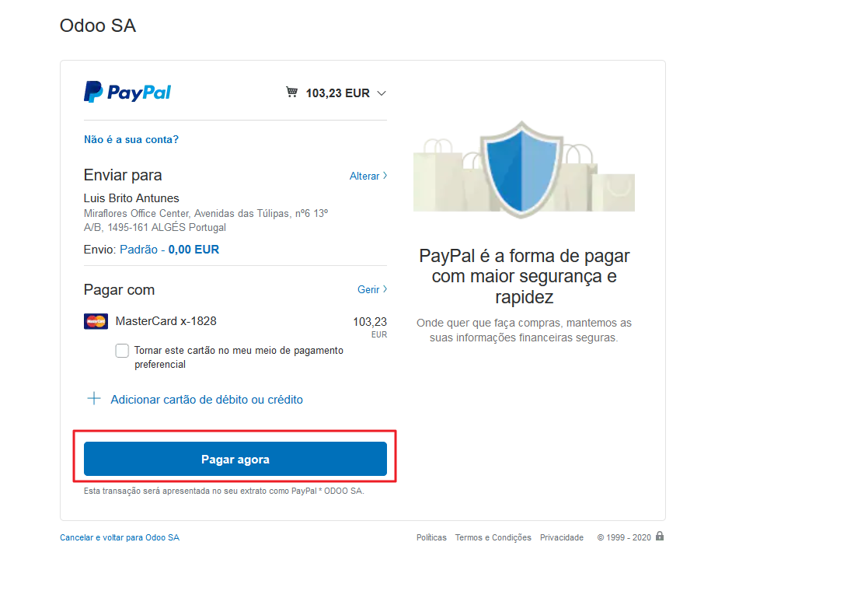Open the Políticas footer link
Screen dimensions: 868x612
point(431,537)
